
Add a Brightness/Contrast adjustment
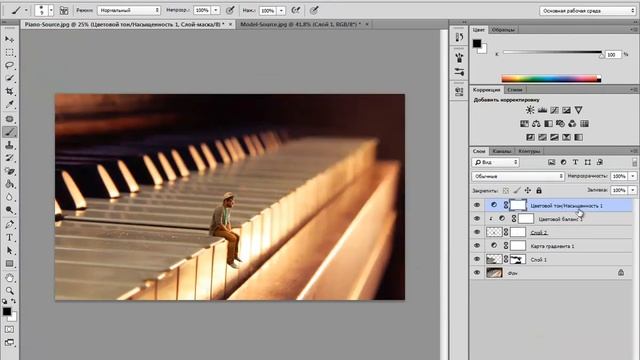530,110
